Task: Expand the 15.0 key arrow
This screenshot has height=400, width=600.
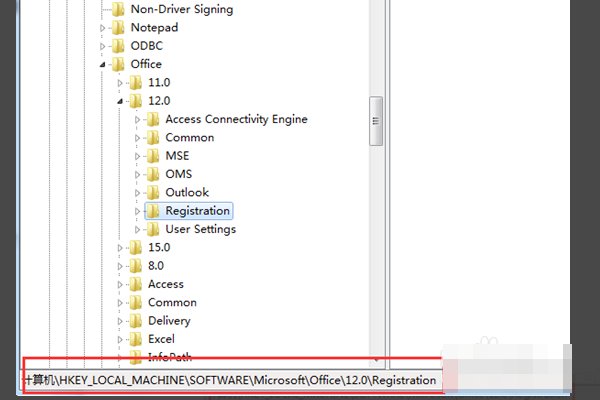Action: [121, 247]
